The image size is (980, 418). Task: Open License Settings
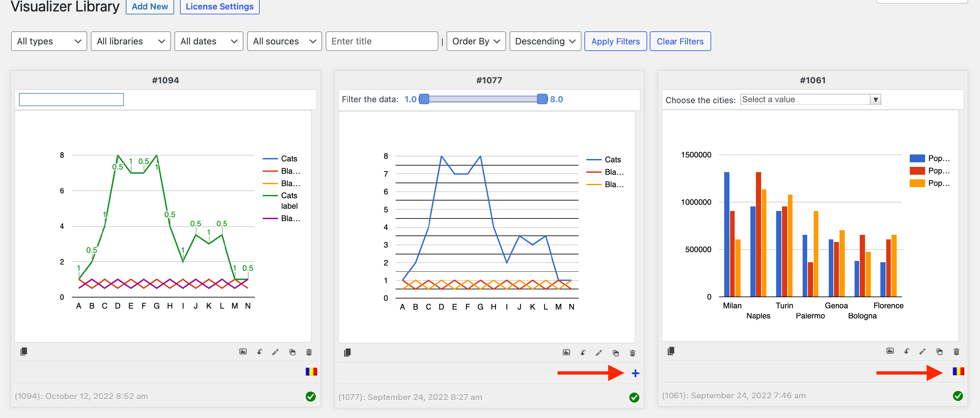220,7
